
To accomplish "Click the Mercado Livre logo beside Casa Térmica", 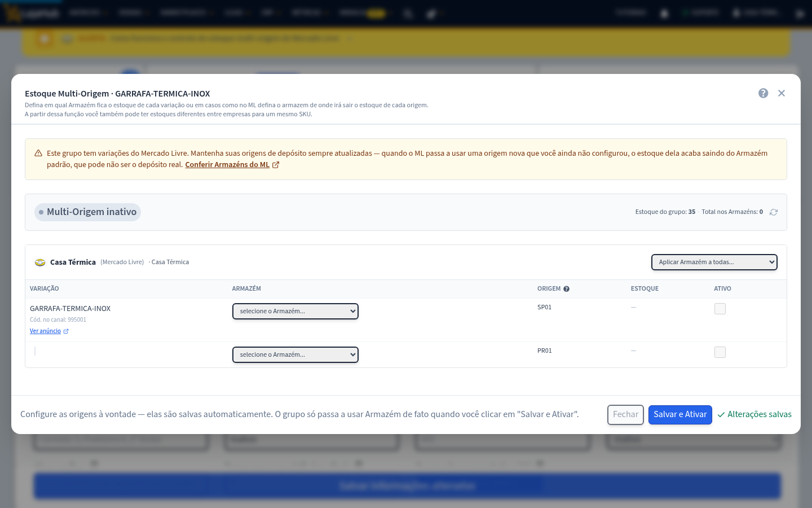I will point(40,262).
